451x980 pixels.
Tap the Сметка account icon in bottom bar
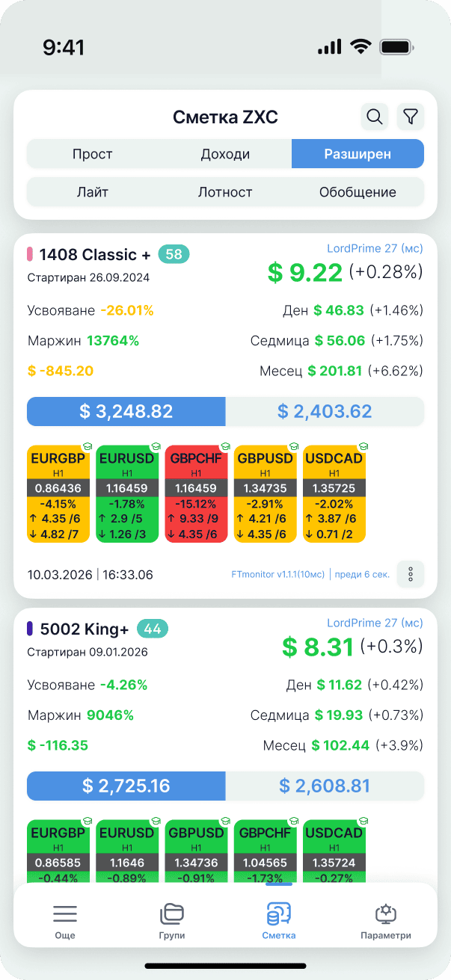[279, 913]
